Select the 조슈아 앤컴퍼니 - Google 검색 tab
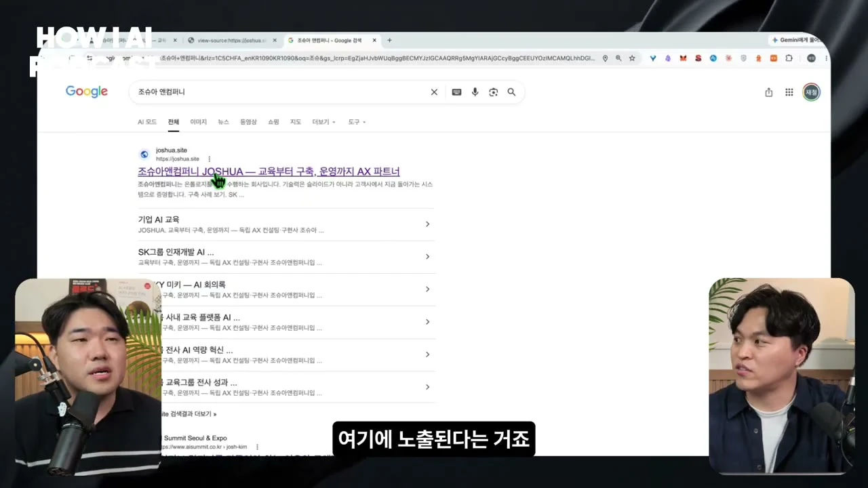868x488 pixels. coord(332,41)
